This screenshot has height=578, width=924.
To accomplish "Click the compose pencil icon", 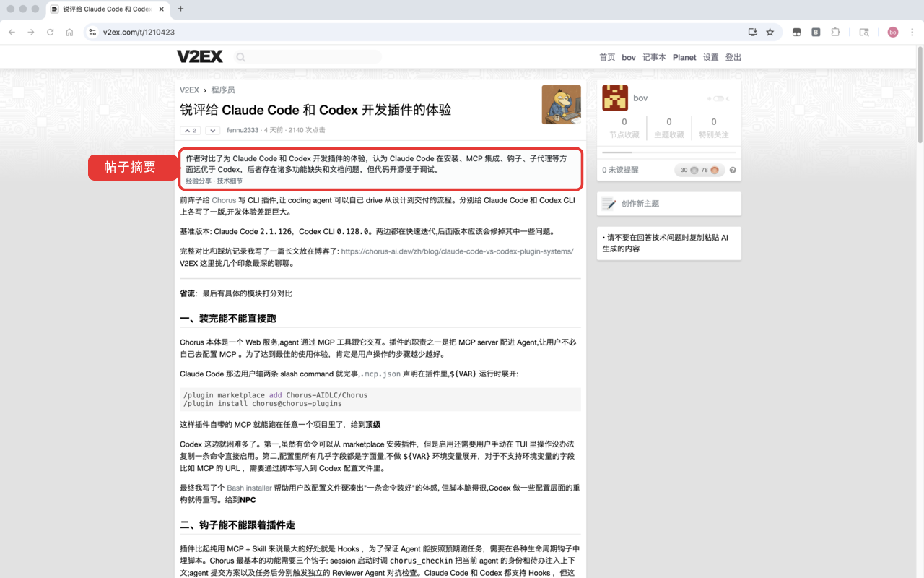I will 609,204.
